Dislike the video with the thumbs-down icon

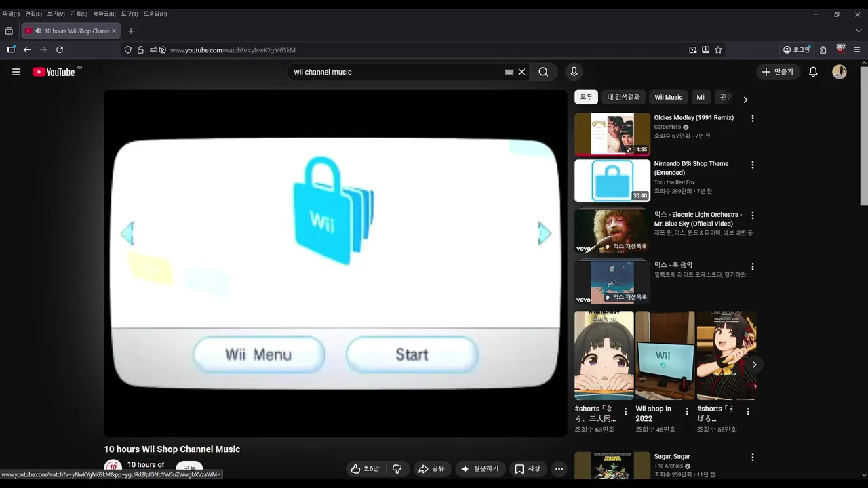[x=397, y=469]
